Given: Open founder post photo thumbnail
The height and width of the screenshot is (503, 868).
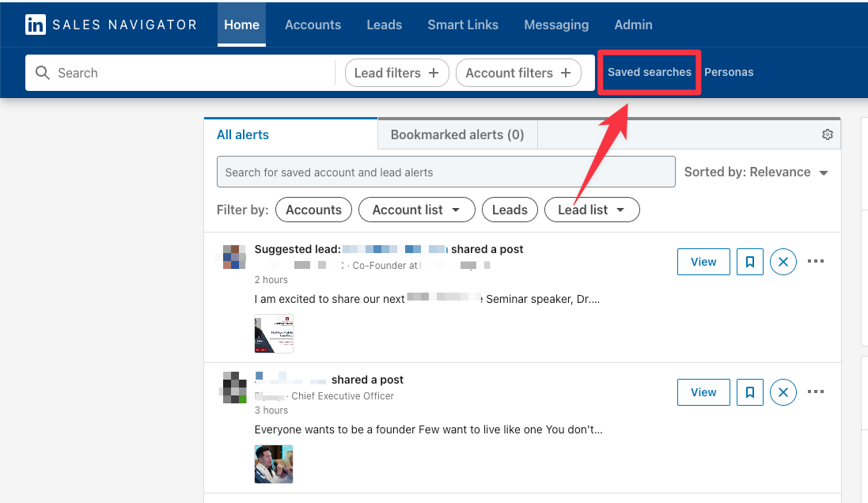Looking at the screenshot, I should pyautogui.click(x=274, y=464).
